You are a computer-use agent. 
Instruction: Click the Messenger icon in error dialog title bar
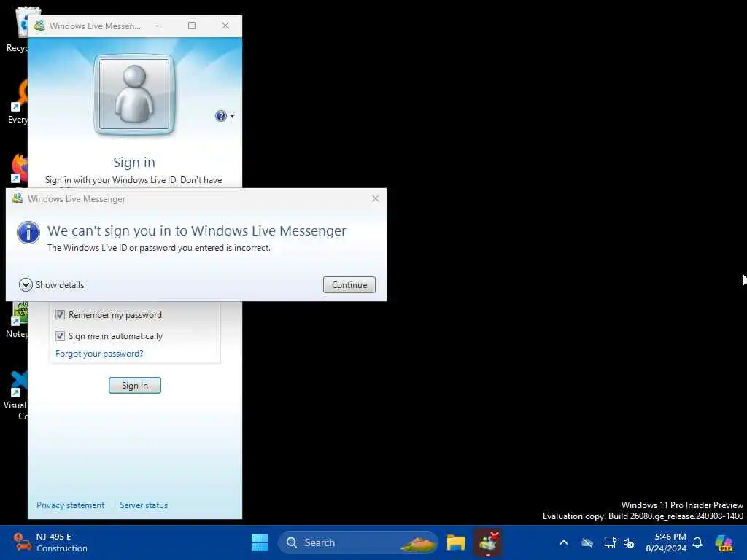tap(18, 198)
